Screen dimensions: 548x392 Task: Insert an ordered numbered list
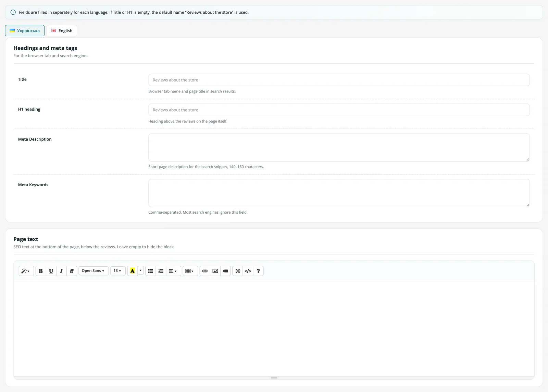tap(161, 271)
